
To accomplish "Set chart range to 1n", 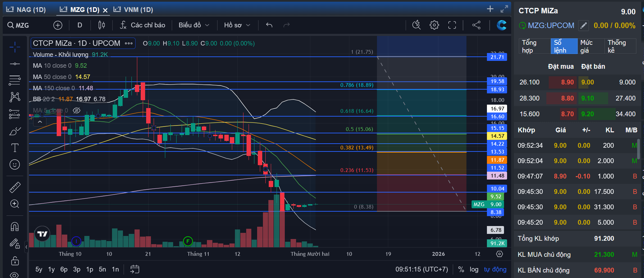I will pos(115,269).
